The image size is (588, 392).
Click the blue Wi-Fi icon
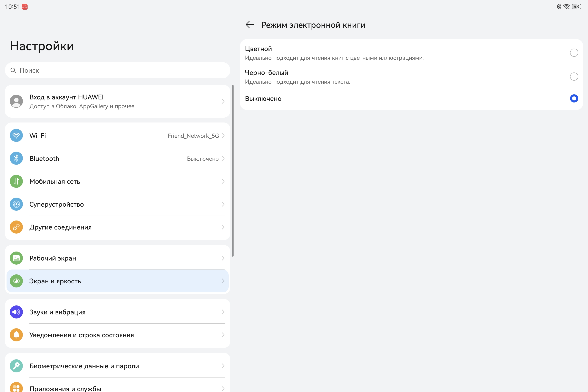tap(16, 136)
